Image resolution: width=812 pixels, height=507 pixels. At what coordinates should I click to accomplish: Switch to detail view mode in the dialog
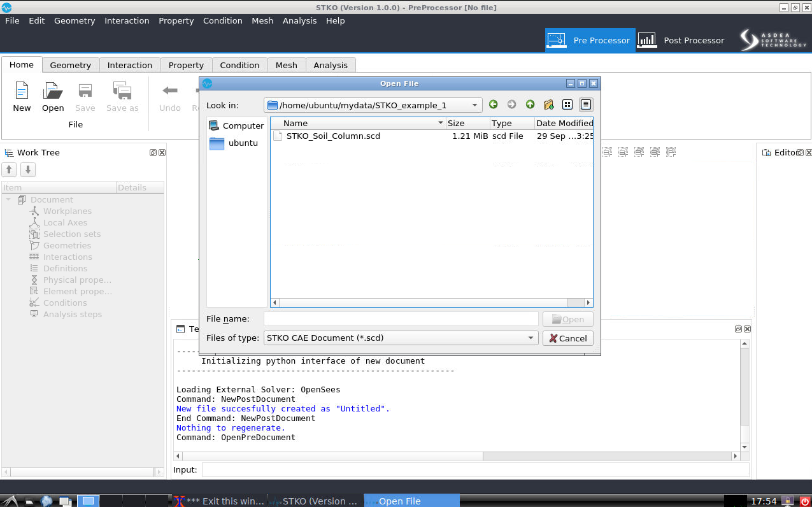point(586,104)
